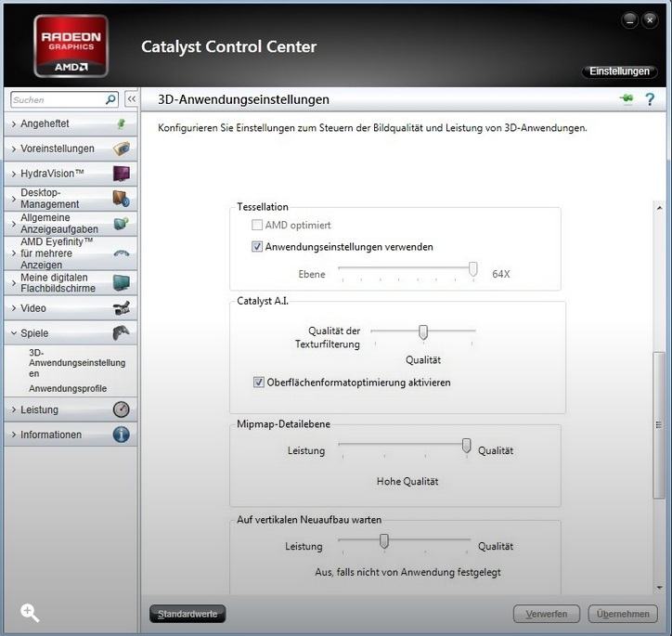Click the settings panel scrollbar thumb
Screen dimensions: 672x636
point(659,424)
